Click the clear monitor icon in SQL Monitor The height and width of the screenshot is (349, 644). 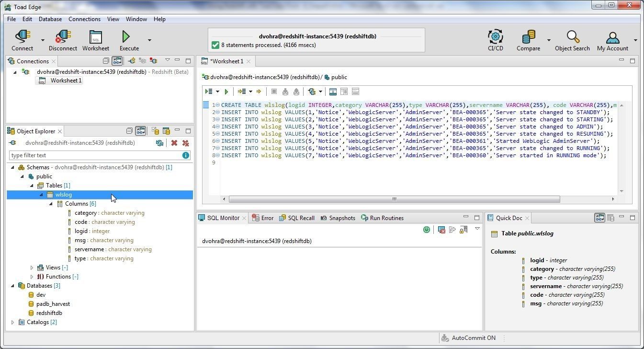point(441,230)
